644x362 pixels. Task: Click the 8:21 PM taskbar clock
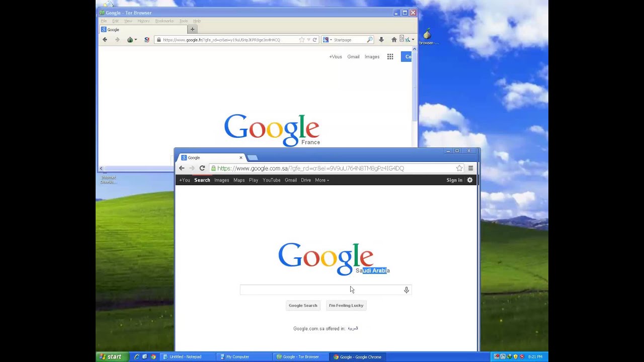tap(535, 357)
